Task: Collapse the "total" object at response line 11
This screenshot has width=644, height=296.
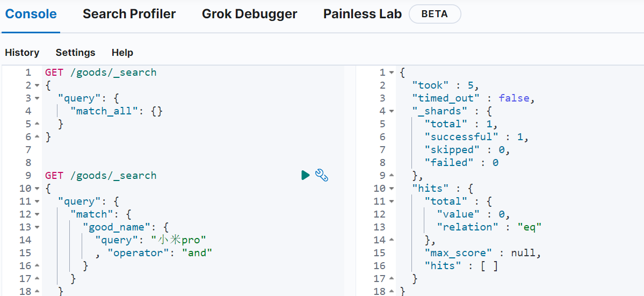Action: 392,201
